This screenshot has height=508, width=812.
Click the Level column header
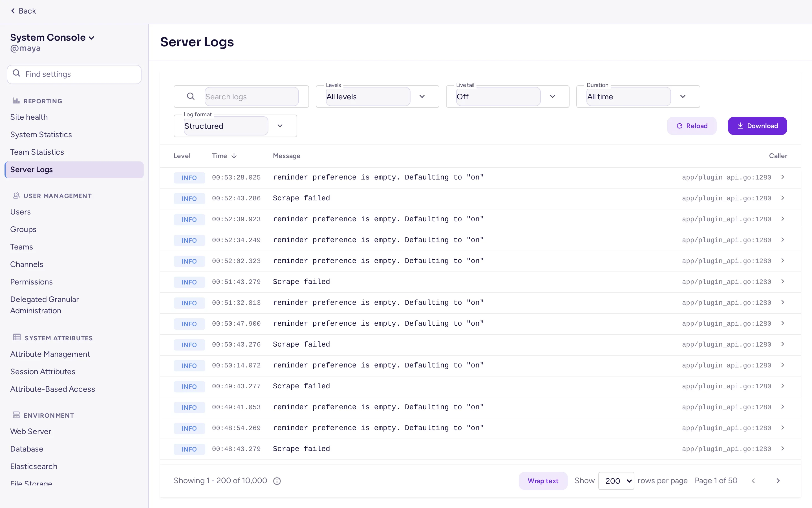182,156
